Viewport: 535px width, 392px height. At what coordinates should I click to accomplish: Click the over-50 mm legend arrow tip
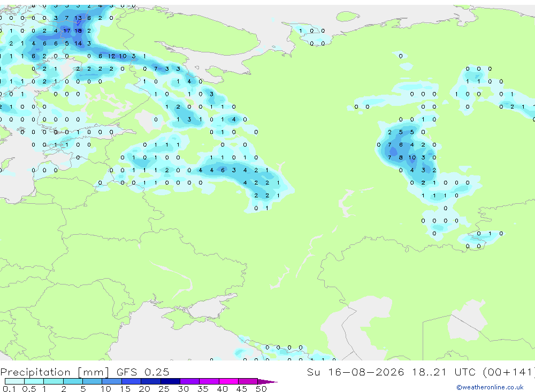tap(268, 381)
